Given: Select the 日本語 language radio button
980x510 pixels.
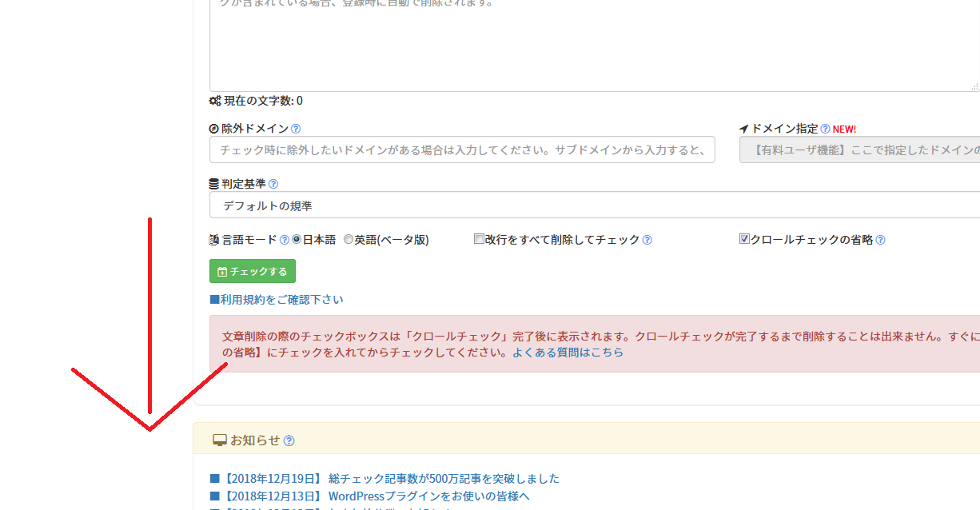Looking at the screenshot, I should [297, 239].
